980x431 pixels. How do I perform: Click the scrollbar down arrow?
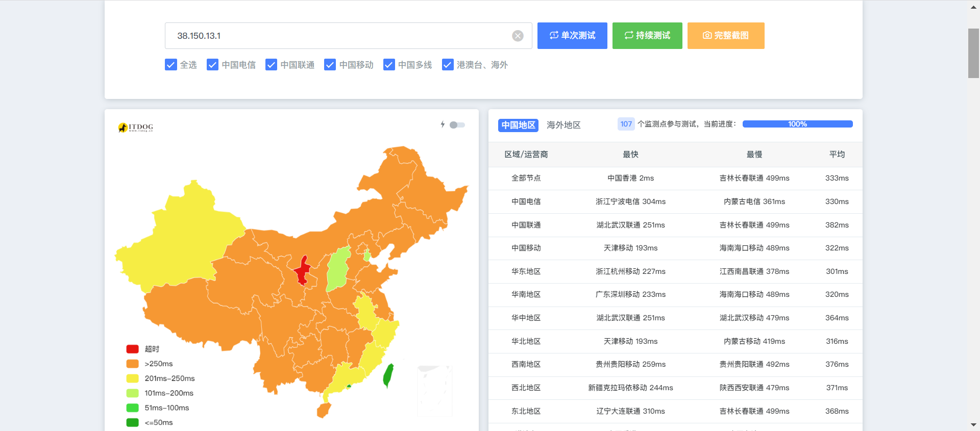(973, 424)
